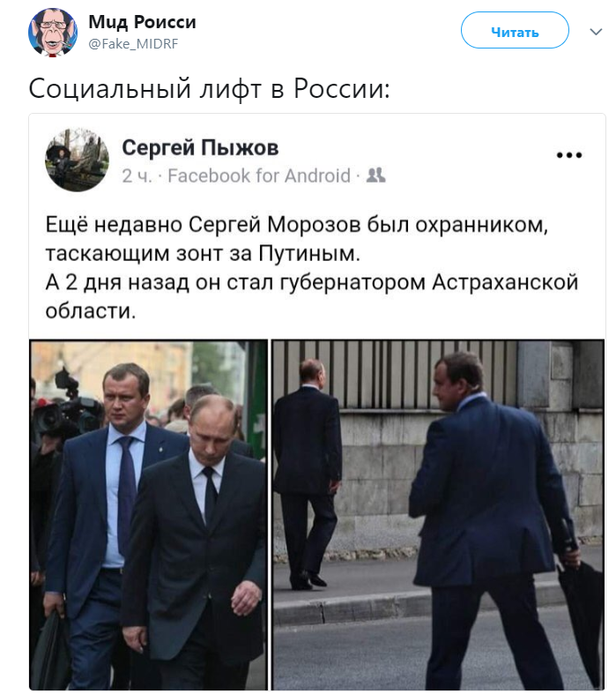Open Сергей Пыжов's profile picture
This screenshot has height=694, width=616.
pos(77,160)
